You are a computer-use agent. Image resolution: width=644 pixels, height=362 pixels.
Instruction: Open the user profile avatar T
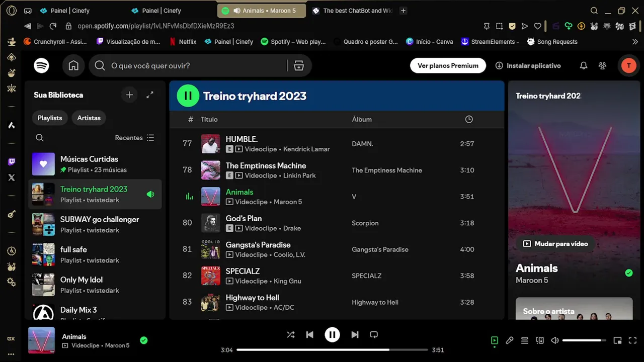(628, 65)
